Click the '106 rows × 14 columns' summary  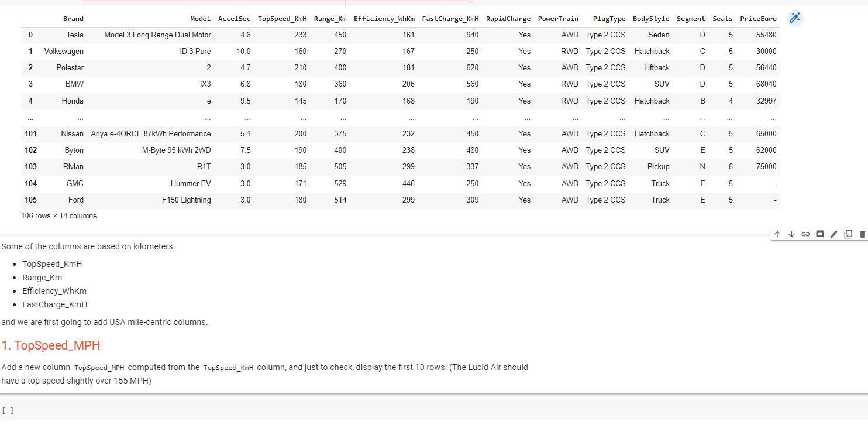[59, 216]
